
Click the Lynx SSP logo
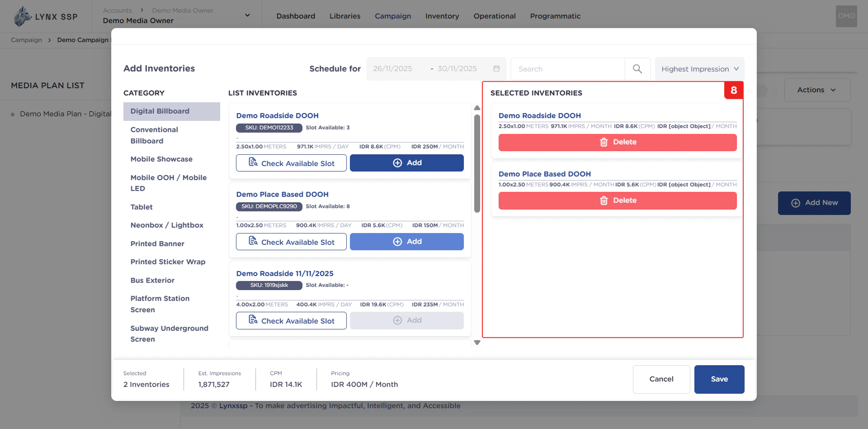click(45, 17)
